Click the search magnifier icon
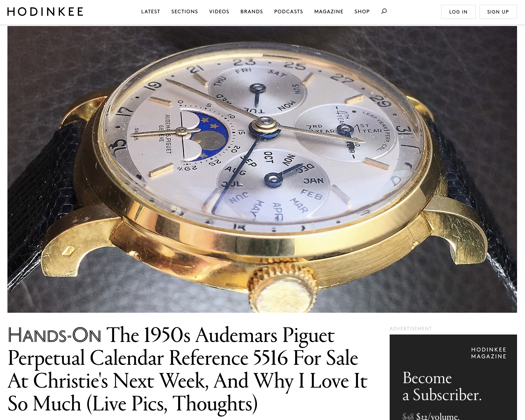Screen dimensions: 525x420 [384, 11]
